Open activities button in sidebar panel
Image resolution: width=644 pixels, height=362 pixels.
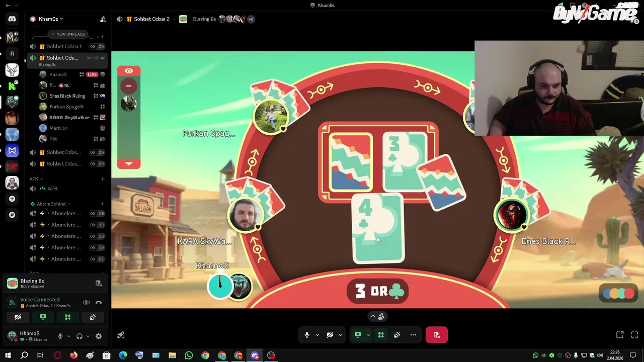click(67, 317)
